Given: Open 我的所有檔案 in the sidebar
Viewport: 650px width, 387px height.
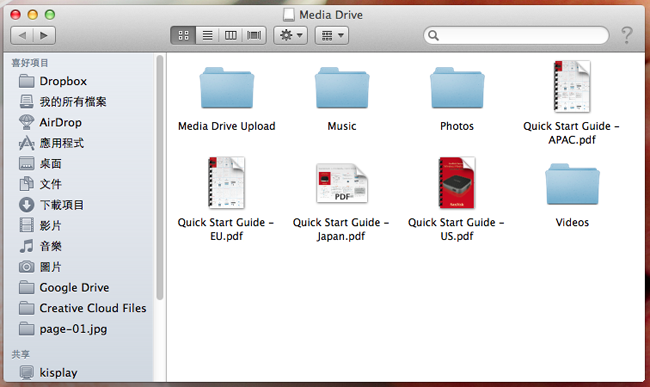Looking at the screenshot, I should [79, 102].
